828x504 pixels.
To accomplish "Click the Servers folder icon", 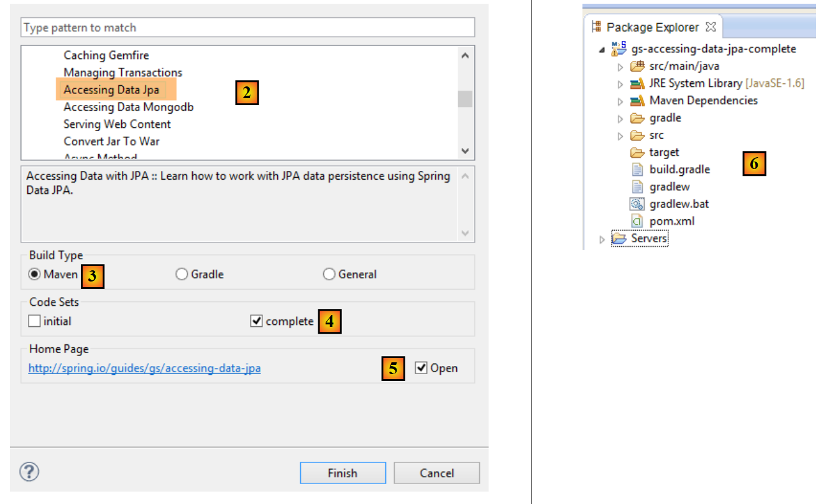I will click(x=619, y=239).
